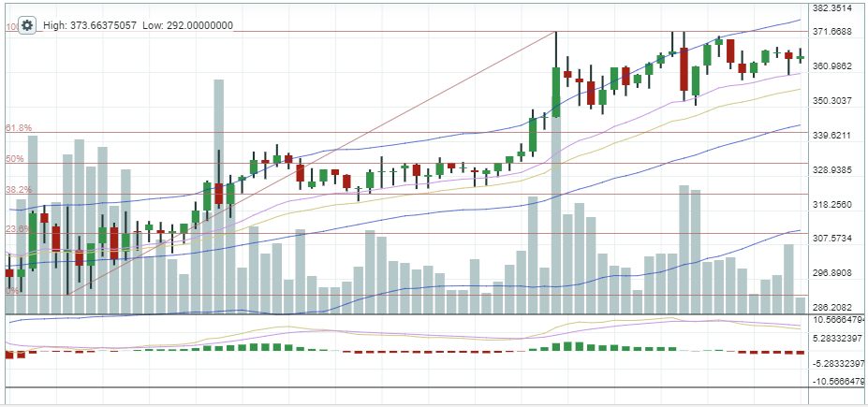
Task: Click the 328.9385 price scale label
Action: tap(831, 170)
